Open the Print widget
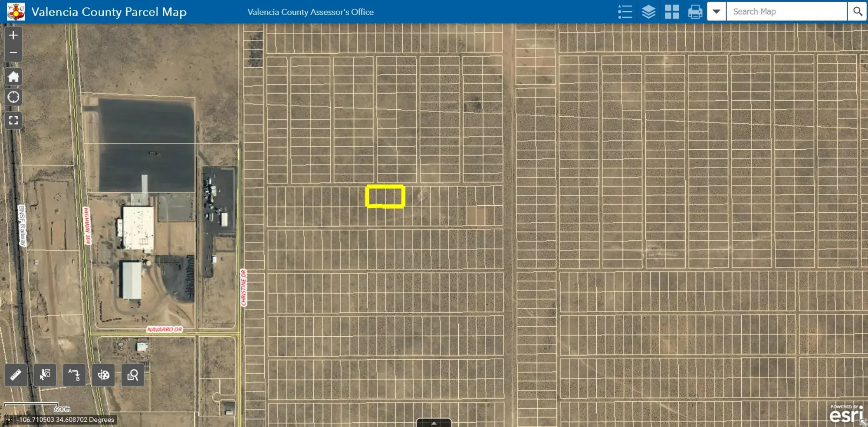The height and width of the screenshot is (427, 868). click(695, 12)
